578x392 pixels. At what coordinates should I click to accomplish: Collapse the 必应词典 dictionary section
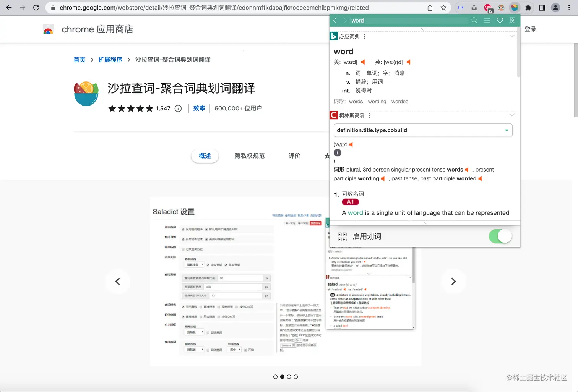click(x=512, y=36)
